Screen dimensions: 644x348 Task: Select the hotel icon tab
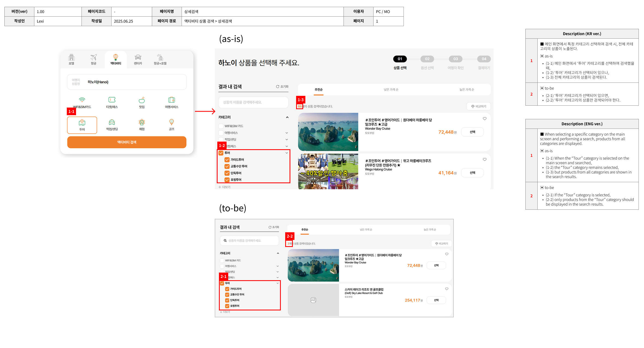[x=71, y=57]
